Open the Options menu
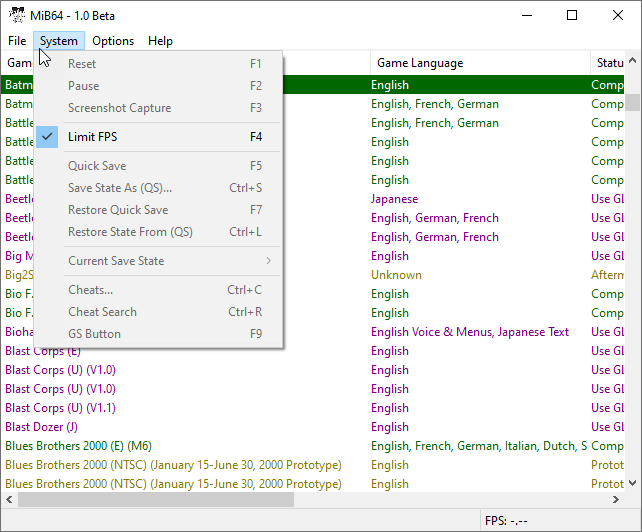This screenshot has height=532, width=642. tap(113, 41)
